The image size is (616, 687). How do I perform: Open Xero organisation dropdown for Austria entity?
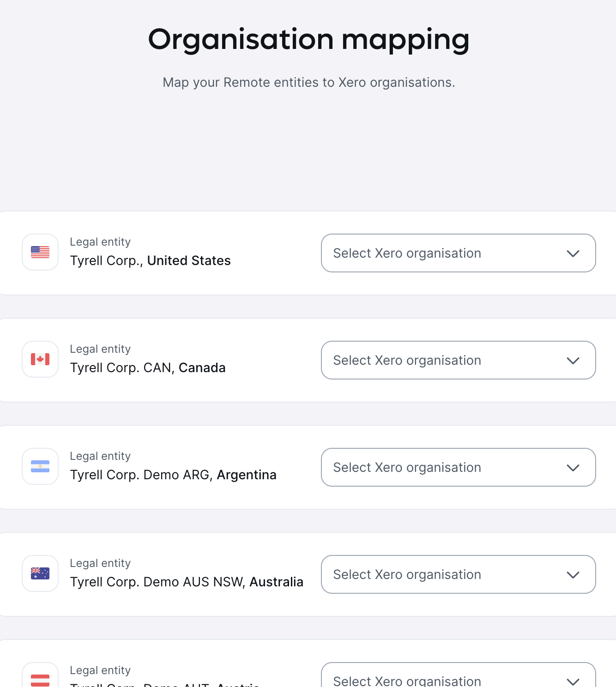click(x=459, y=676)
